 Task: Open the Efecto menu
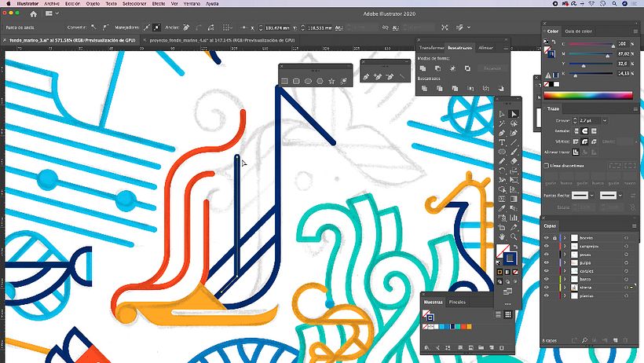pyautogui.click(x=159, y=4)
